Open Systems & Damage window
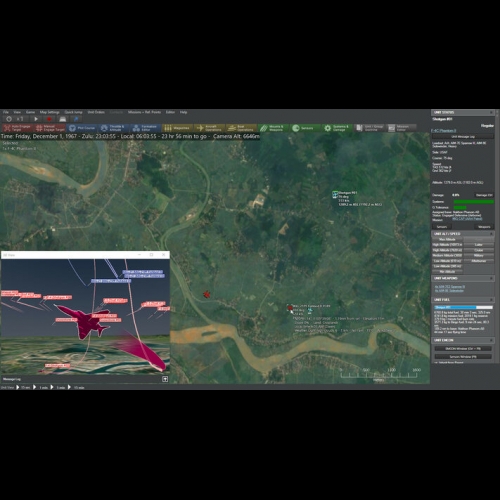This screenshot has height=500, width=500. coord(337,128)
